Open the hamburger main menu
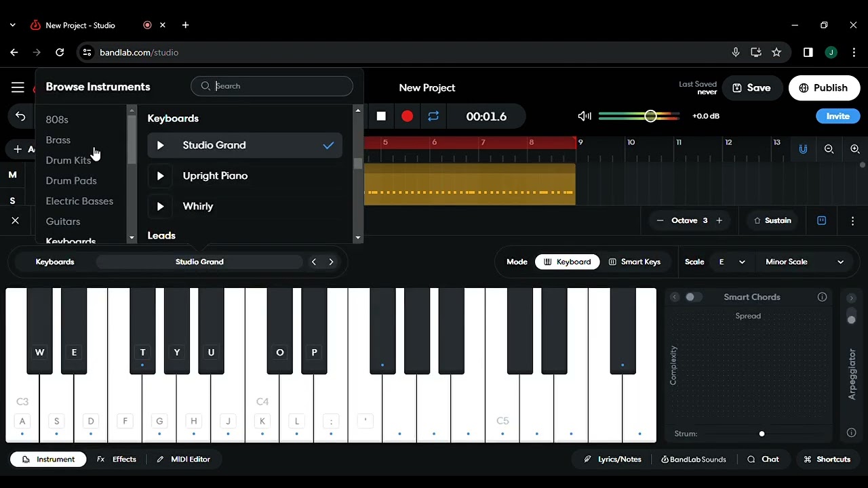Viewport: 868px width, 488px height. click(x=18, y=87)
